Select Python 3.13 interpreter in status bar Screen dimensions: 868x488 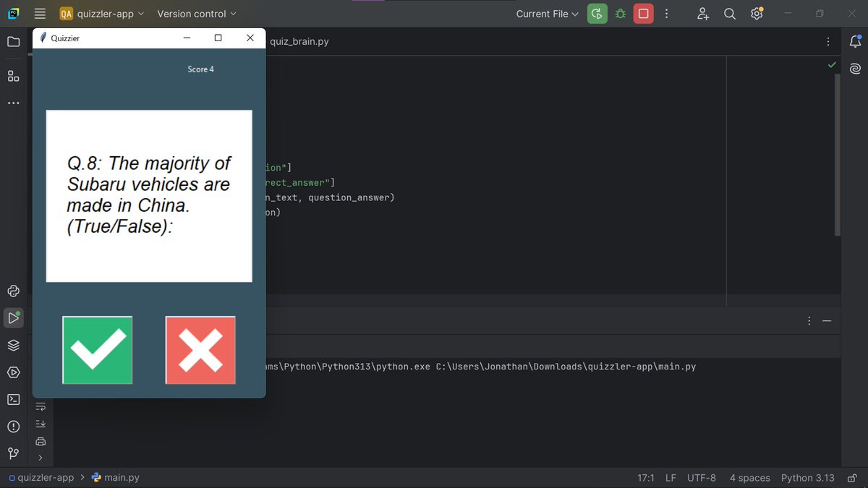coord(807,478)
